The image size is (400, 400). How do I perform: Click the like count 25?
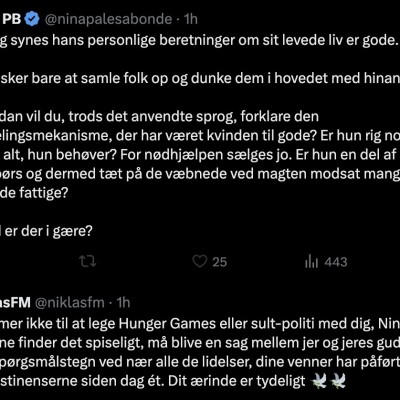pos(220,262)
